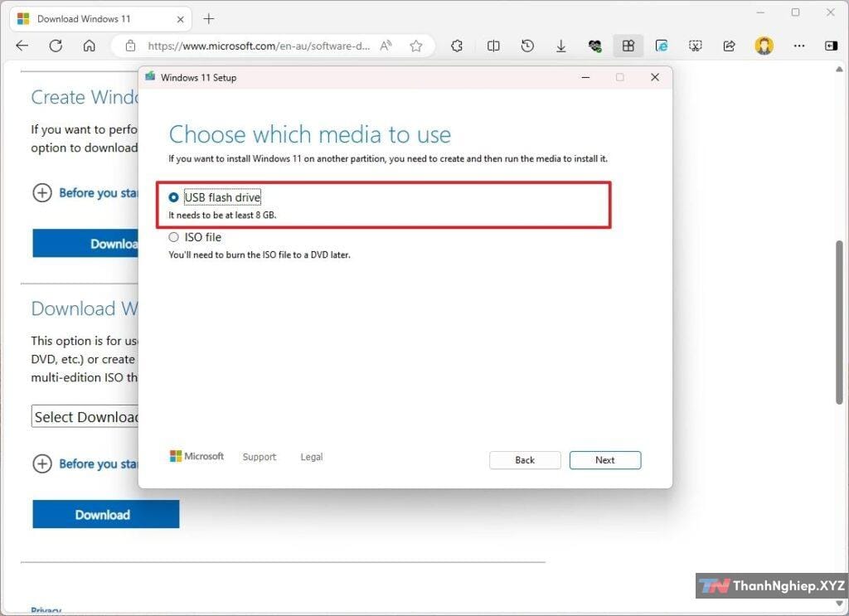Click the Microsoft logo in Setup dialog
Viewport: 849px width, 616px height.
pos(196,456)
